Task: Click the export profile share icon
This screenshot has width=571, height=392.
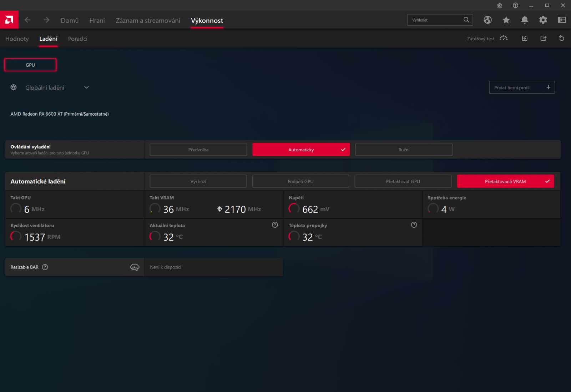Action: (543, 38)
